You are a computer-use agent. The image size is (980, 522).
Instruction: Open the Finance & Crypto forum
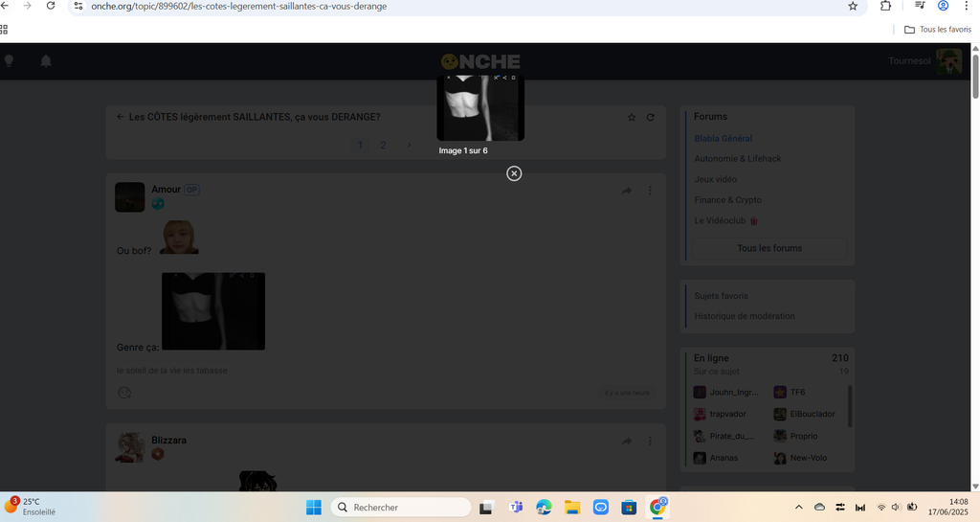click(x=727, y=200)
